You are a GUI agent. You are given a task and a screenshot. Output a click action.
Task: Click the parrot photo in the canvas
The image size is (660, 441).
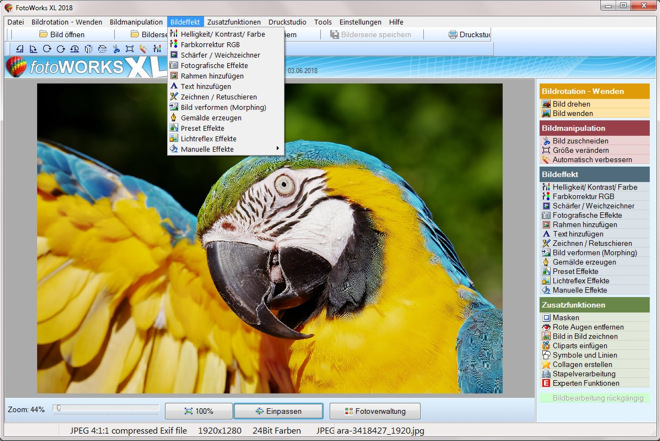pos(269,238)
